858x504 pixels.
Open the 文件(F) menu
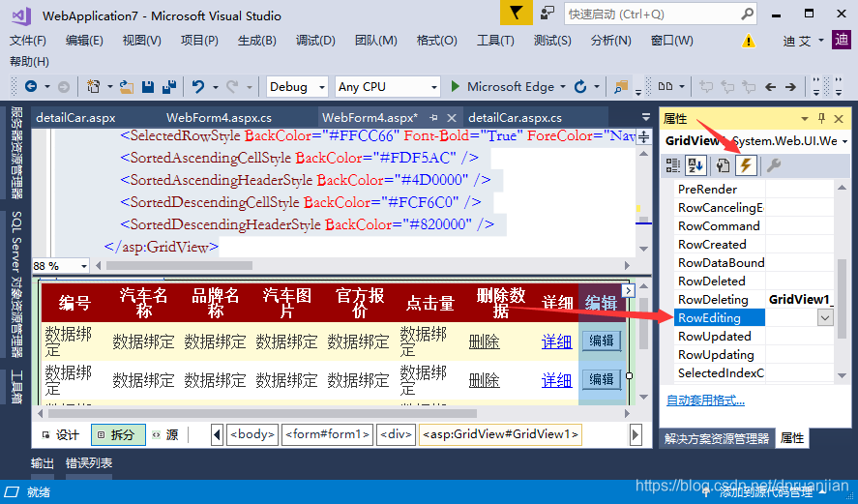click(28, 41)
